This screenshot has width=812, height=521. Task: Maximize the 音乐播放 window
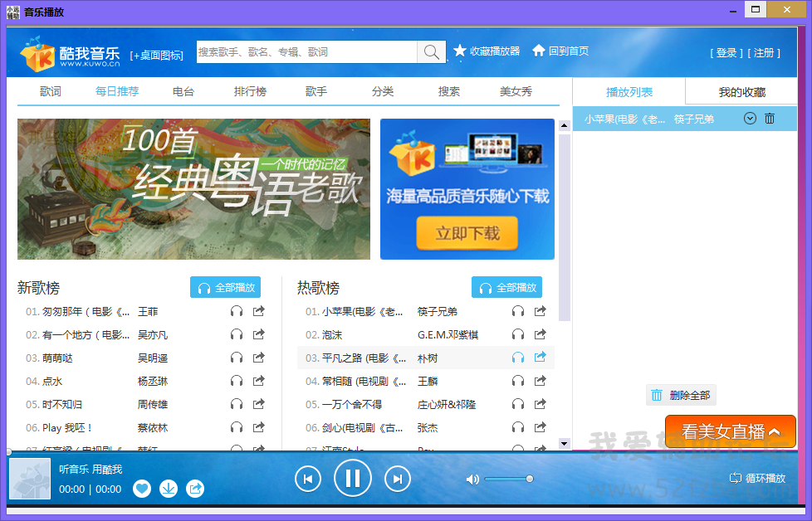[x=756, y=9]
